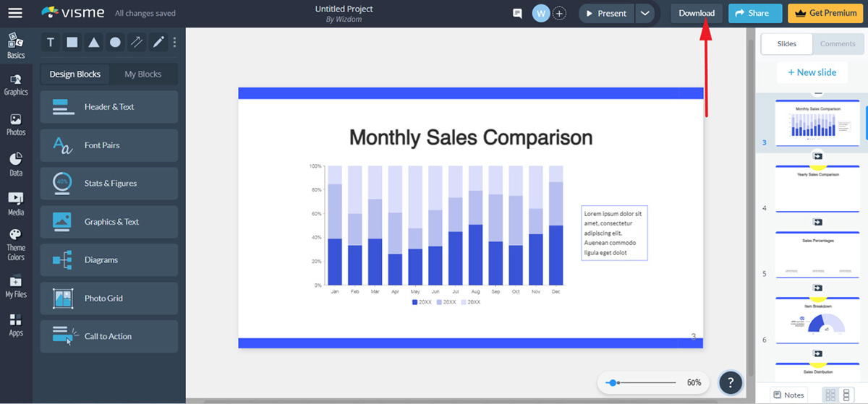Expand more tools via three-dot menu
The height and width of the screenshot is (404, 868).
pyautogui.click(x=174, y=43)
